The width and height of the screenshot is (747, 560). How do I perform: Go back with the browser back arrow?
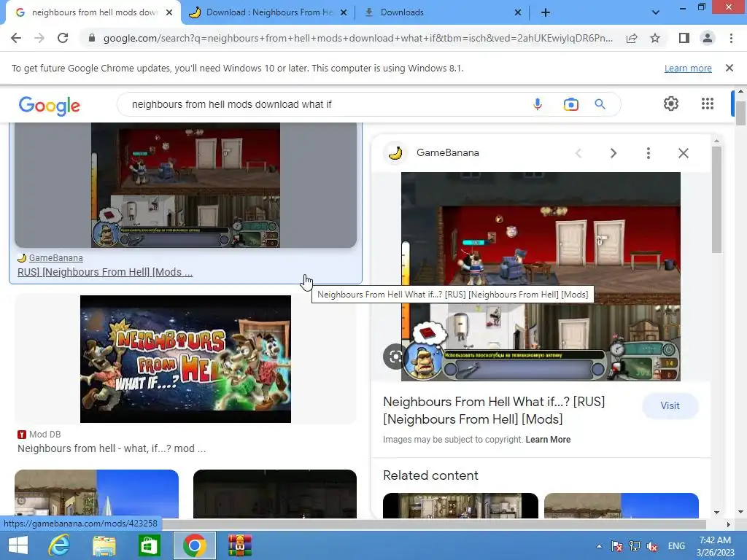pos(16,38)
